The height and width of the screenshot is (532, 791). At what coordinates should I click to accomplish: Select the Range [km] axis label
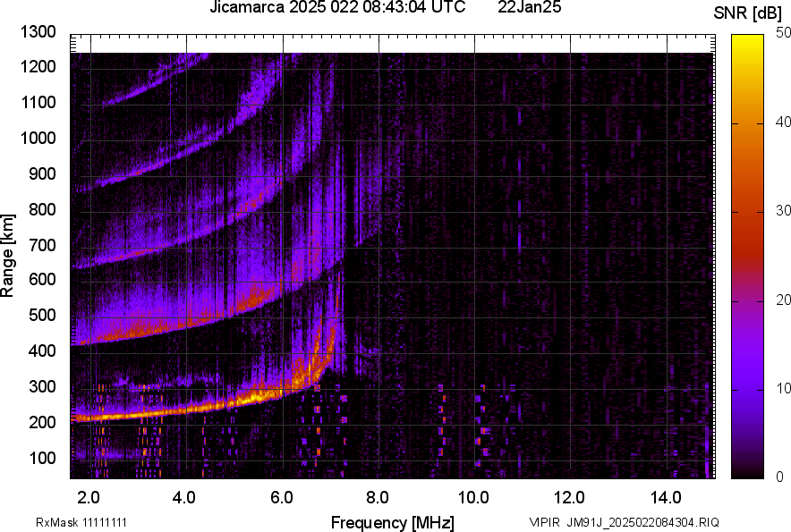click(8, 256)
